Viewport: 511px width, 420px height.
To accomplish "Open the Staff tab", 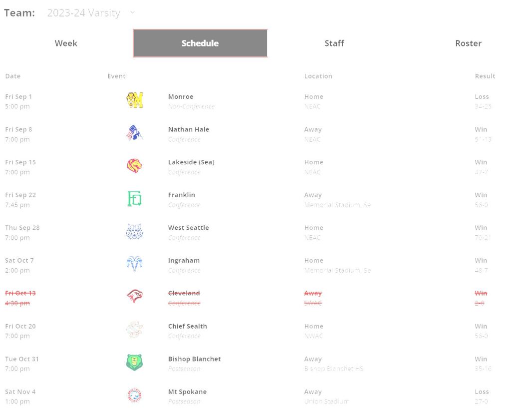I will coord(334,43).
